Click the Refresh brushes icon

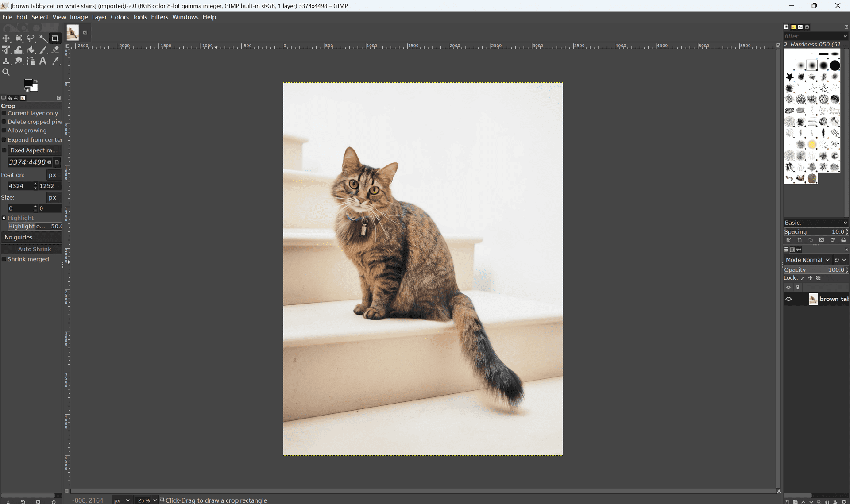tap(832, 240)
